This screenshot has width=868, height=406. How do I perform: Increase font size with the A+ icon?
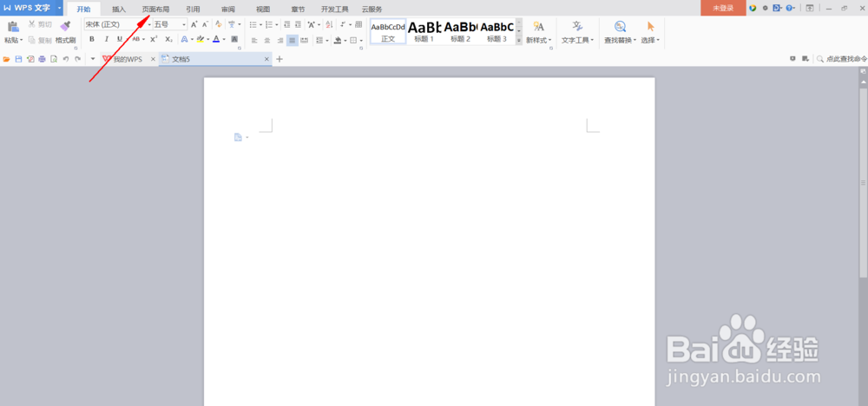coord(194,24)
